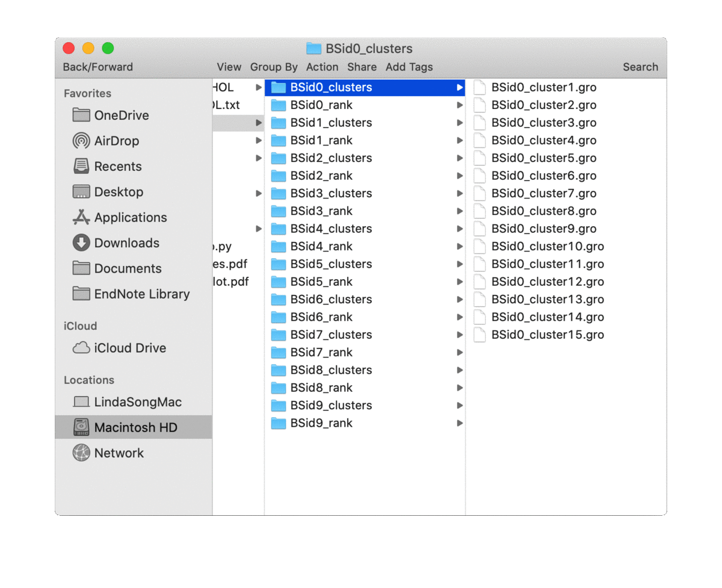Select the BSid9_clusters folder icon
Image resolution: width=722 pixels, height=588 pixels.
278,406
